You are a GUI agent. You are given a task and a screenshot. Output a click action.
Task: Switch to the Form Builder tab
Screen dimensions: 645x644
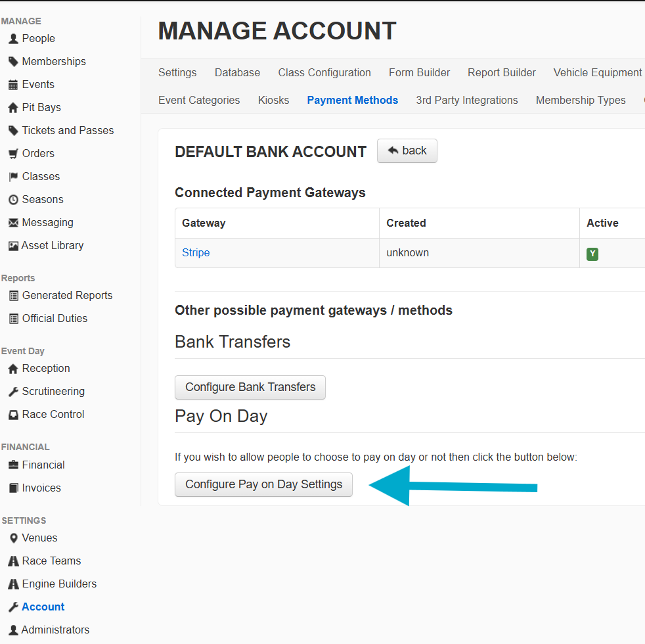[419, 72]
